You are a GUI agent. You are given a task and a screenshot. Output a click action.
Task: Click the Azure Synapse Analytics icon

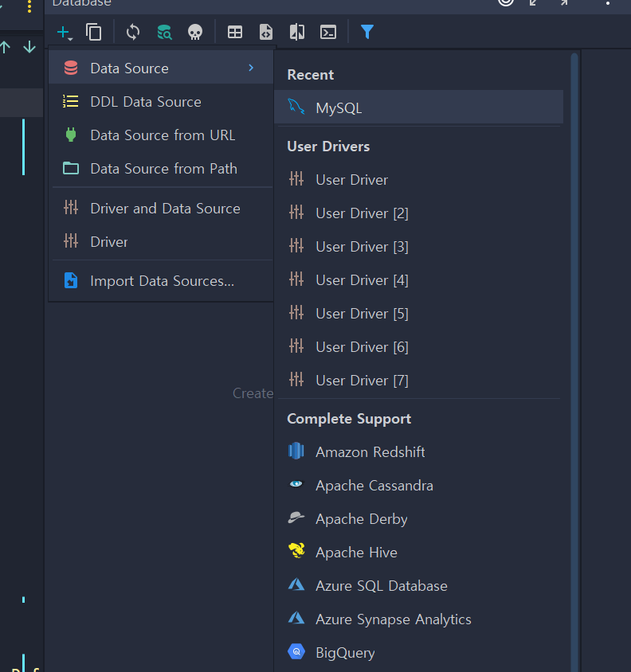coord(296,618)
